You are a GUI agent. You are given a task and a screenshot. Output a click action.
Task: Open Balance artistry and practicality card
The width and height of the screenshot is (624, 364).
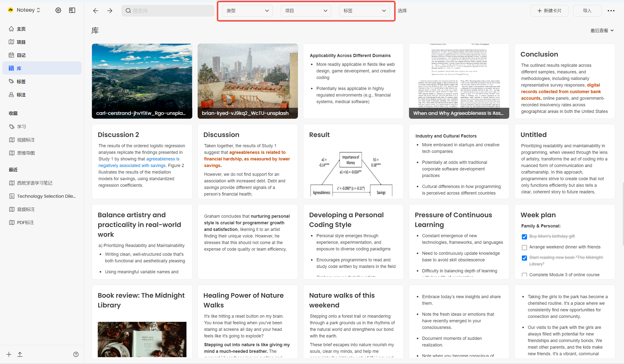142,242
